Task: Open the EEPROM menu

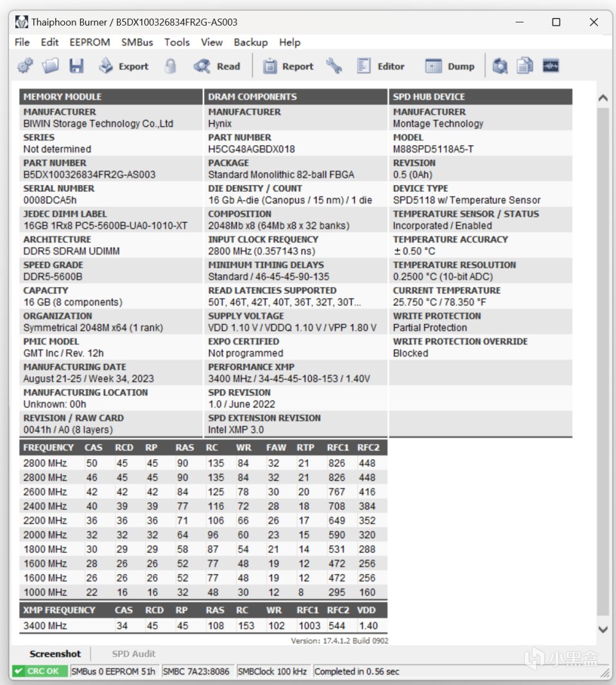Action: [89, 42]
